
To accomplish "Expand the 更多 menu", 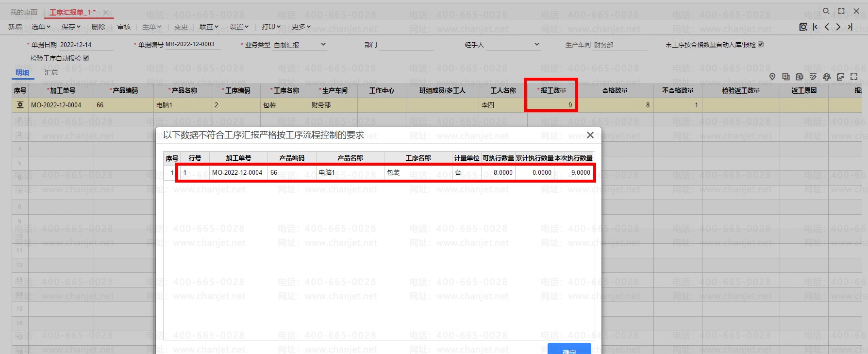I will click(301, 27).
